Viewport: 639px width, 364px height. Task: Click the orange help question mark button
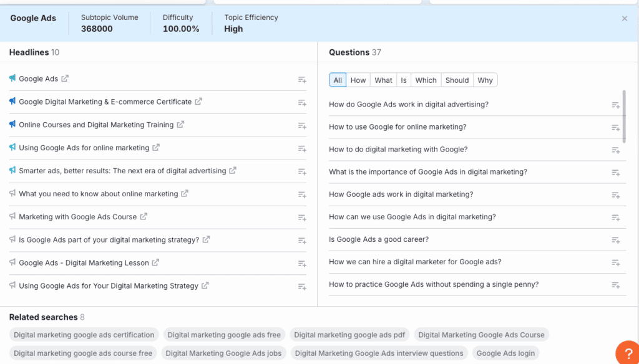626,353
